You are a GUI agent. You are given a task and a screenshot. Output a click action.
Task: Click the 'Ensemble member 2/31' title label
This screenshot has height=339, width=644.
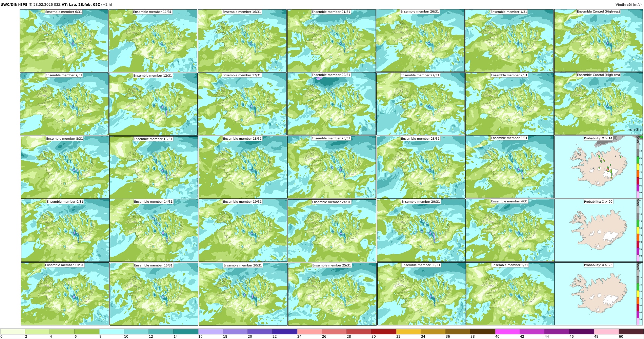(509, 75)
